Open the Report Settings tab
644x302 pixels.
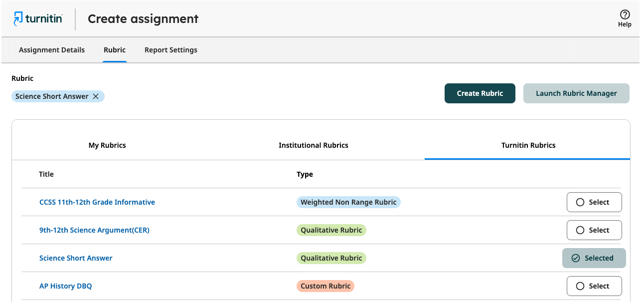(x=171, y=50)
